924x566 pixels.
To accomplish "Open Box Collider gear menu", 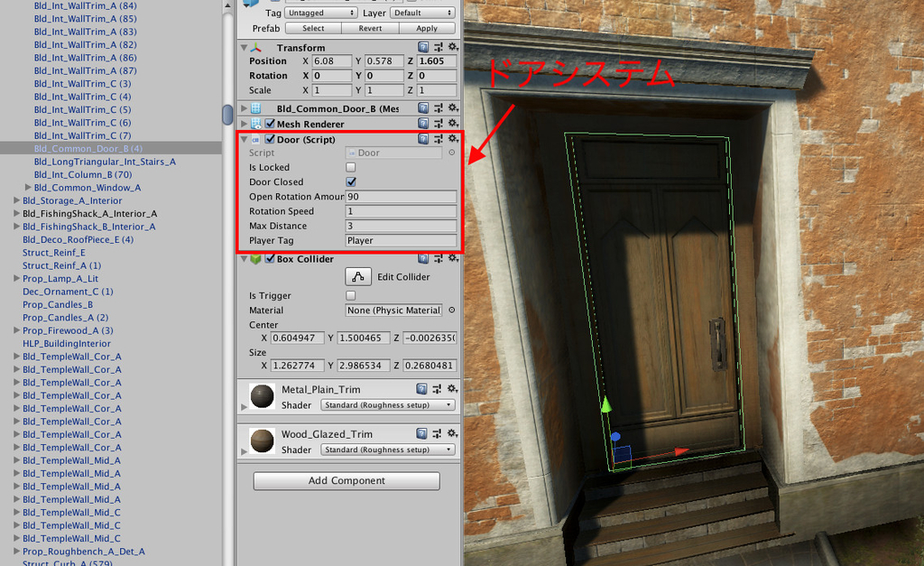I will coord(453,258).
